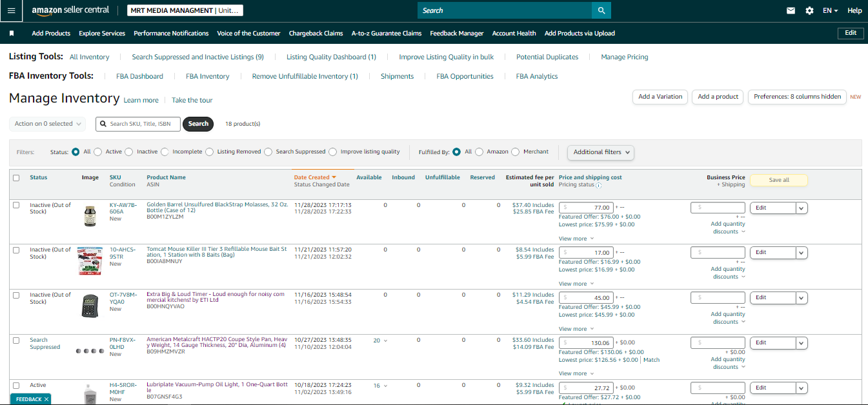Click the top Search bar field
This screenshot has height=405, width=868.
[505, 10]
